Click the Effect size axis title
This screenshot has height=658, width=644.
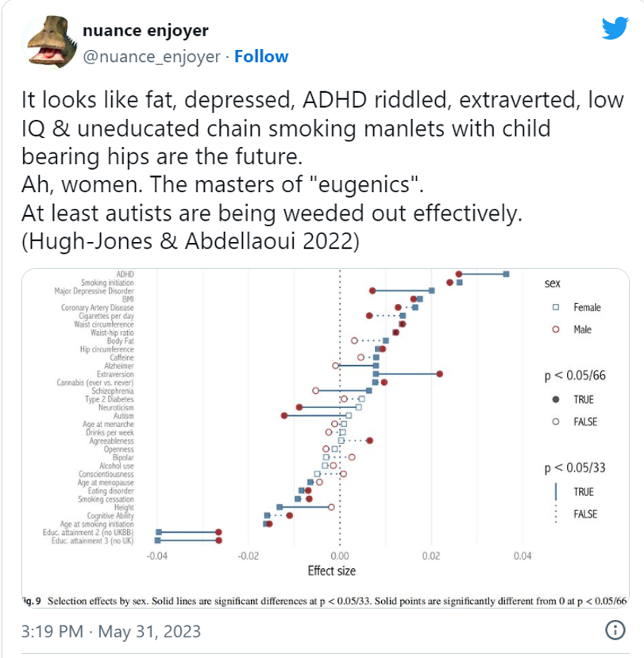[x=331, y=571]
